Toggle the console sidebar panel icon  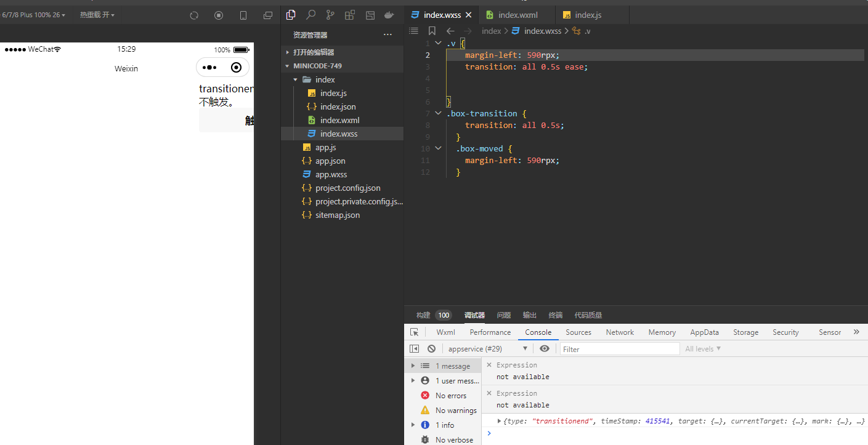point(414,348)
